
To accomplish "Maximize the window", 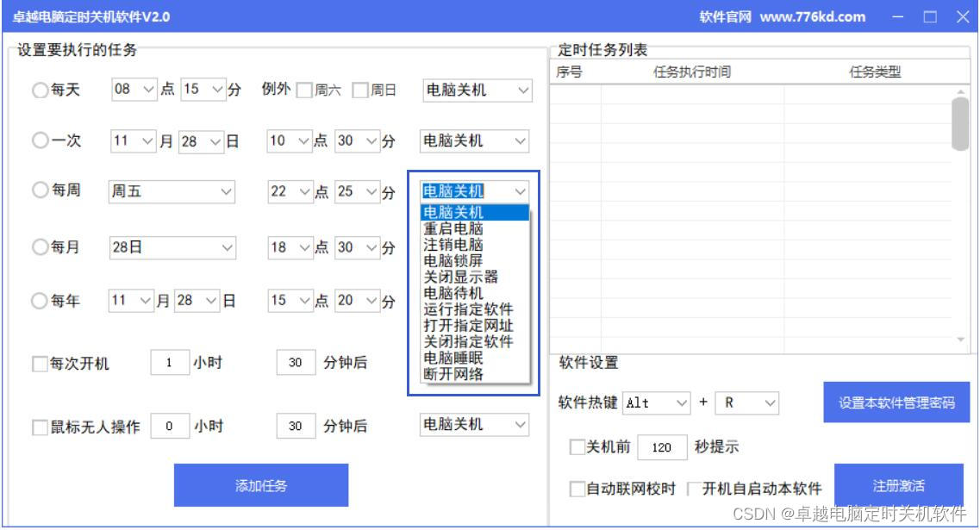I will pos(930,17).
